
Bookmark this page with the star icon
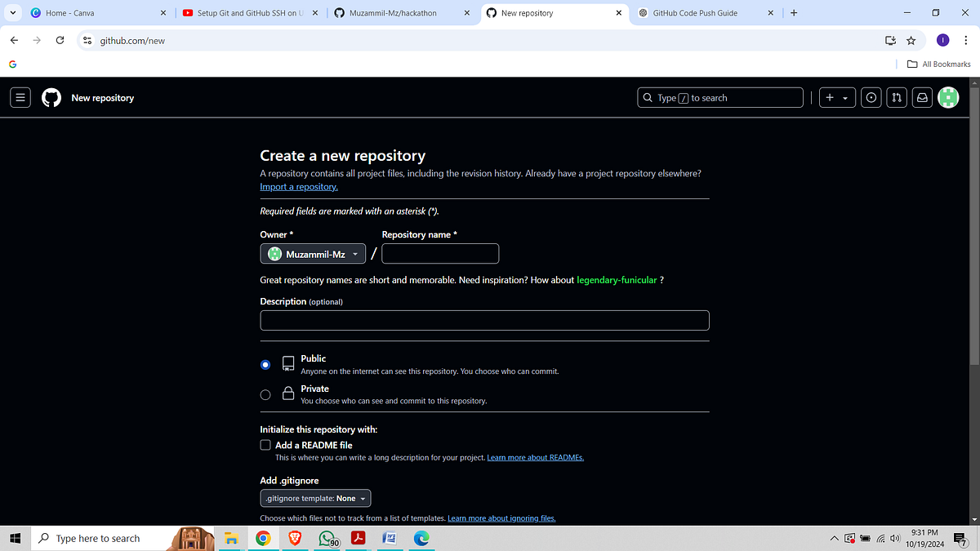click(x=911, y=40)
